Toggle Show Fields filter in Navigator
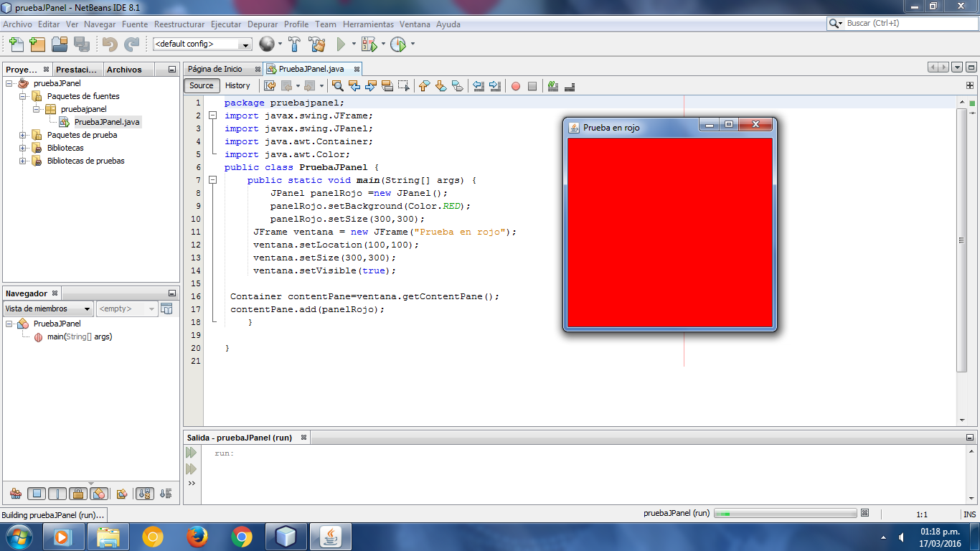 37,494
